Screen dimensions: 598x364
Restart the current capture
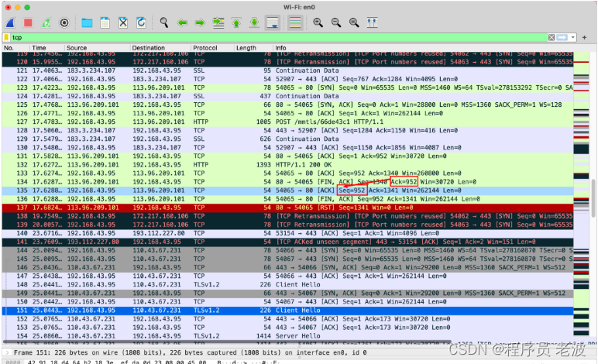click(x=46, y=23)
